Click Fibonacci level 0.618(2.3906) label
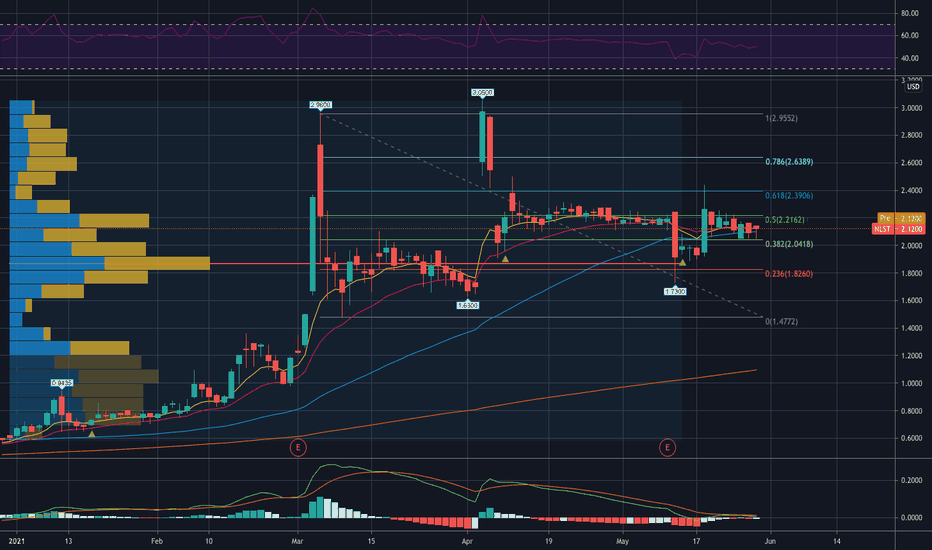 click(789, 196)
